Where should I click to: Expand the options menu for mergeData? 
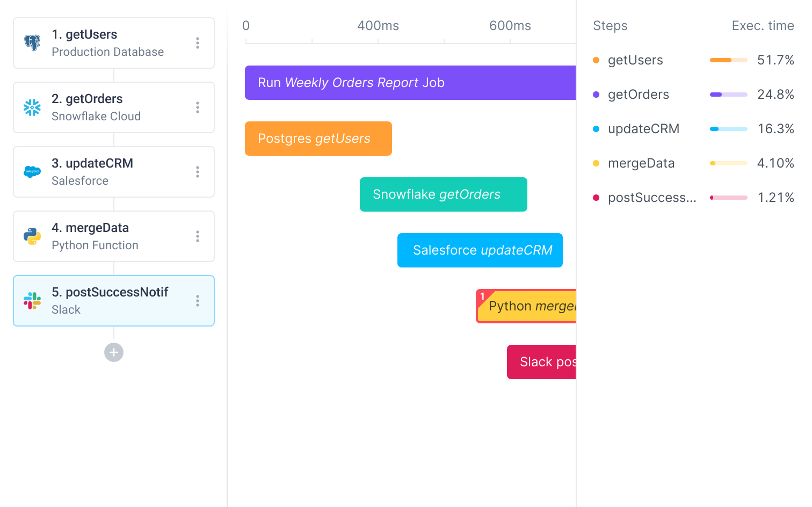[198, 236]
